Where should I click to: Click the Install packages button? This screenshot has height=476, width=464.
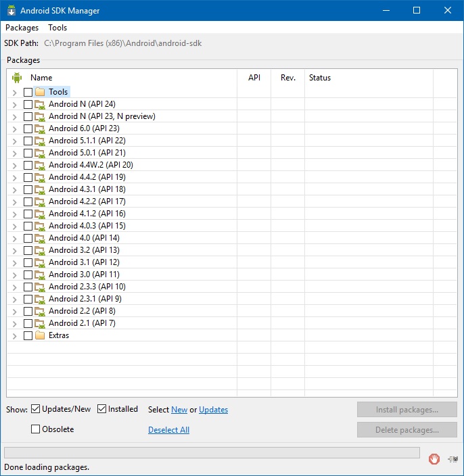(407, 410)
